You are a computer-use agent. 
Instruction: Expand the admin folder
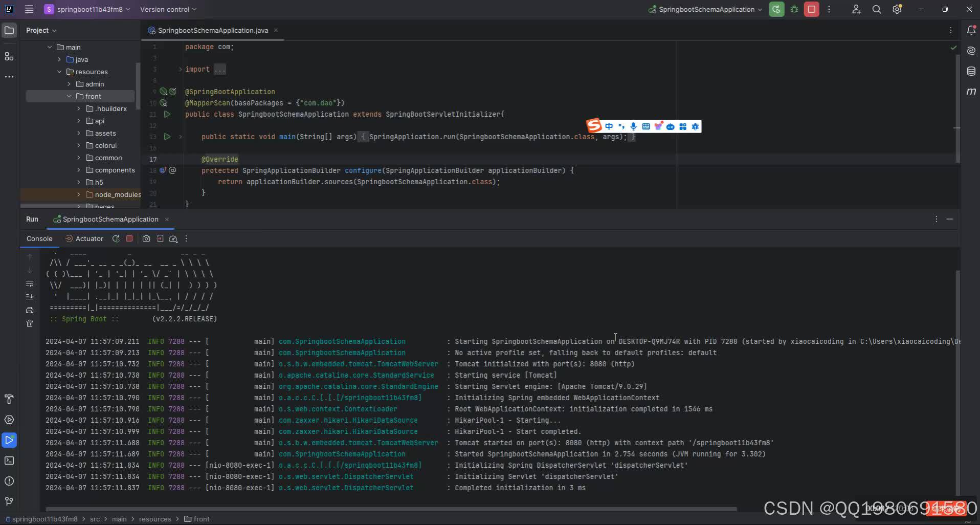(69, 84)
